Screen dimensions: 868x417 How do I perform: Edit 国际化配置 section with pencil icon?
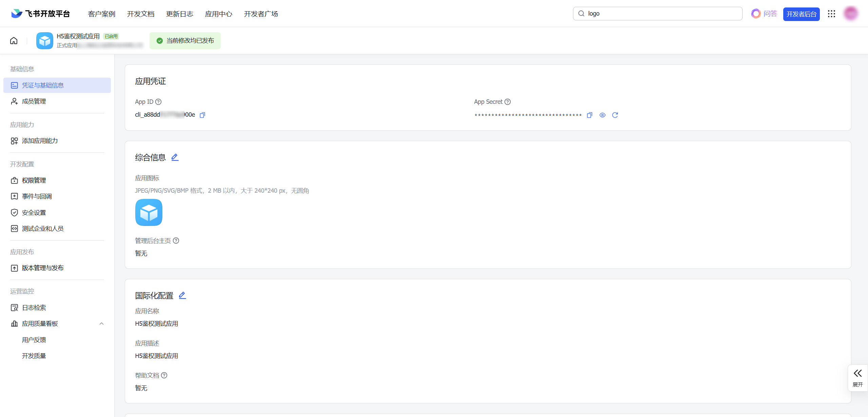(x=182, y=295)
